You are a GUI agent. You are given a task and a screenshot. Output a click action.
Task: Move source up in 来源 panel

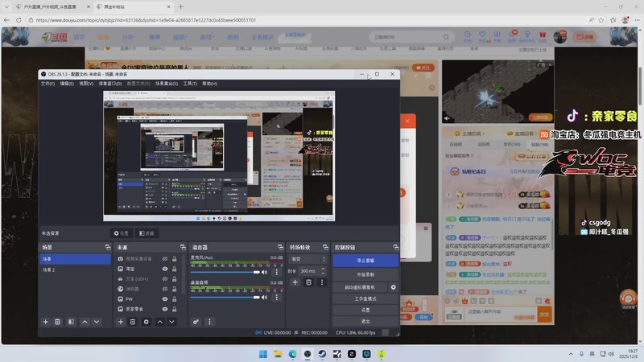(x=159, y=322)
